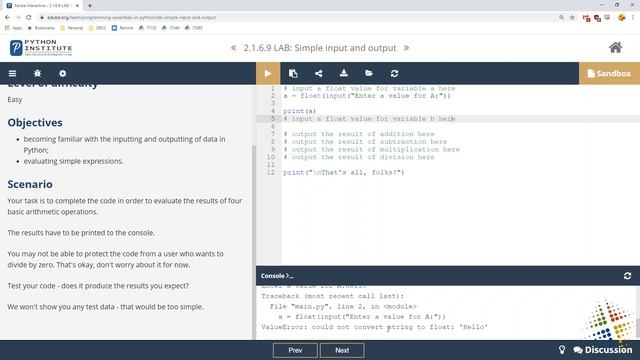Viewport: 640px width, 360px height.
Task: Click the bug icon in left toolbar
Action: (x=38, y=73)
